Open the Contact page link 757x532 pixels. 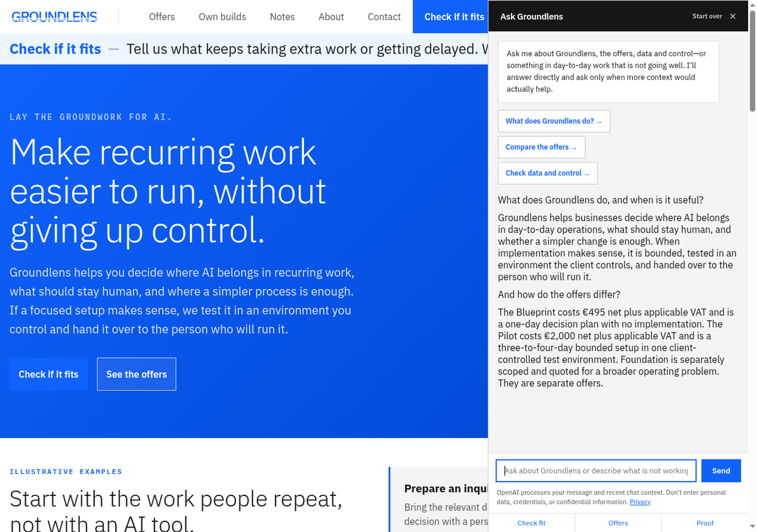tap(384, 16)
